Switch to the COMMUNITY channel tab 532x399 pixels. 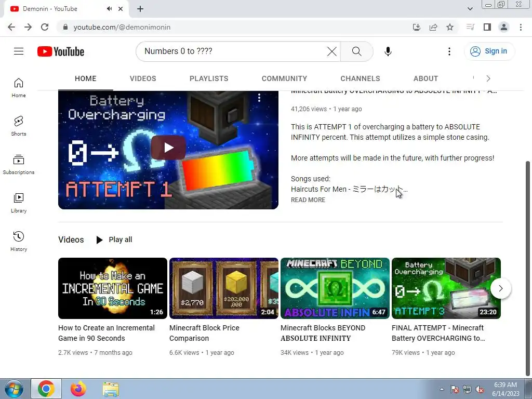click(x=284, y=78)
